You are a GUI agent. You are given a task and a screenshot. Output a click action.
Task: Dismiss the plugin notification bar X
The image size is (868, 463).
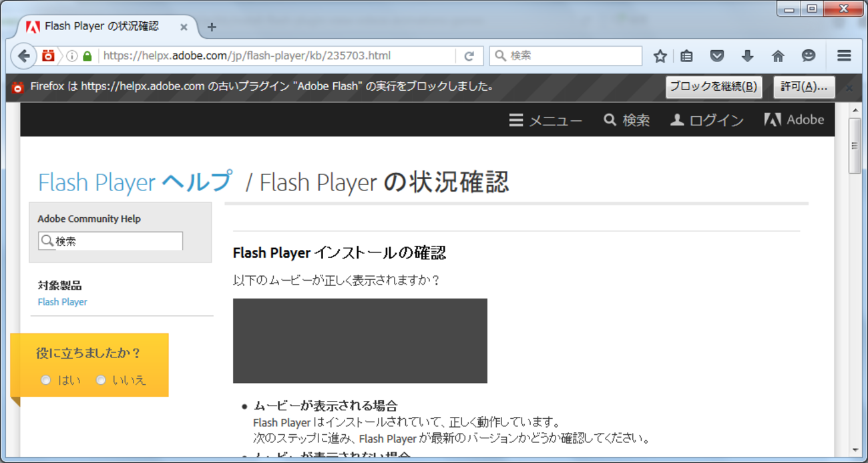point(849,88)
